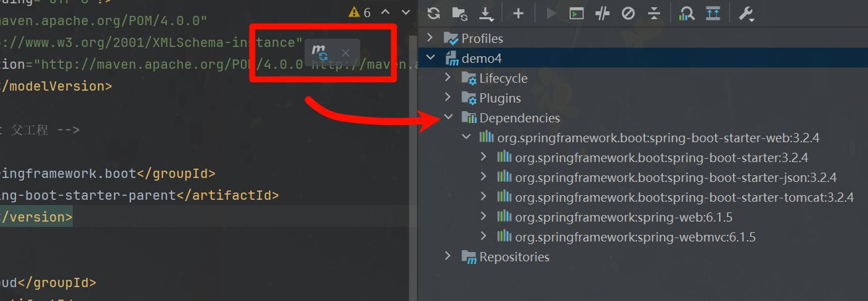Select the Plugins tree item
868x301 pixels.
(x=500, y=98)
